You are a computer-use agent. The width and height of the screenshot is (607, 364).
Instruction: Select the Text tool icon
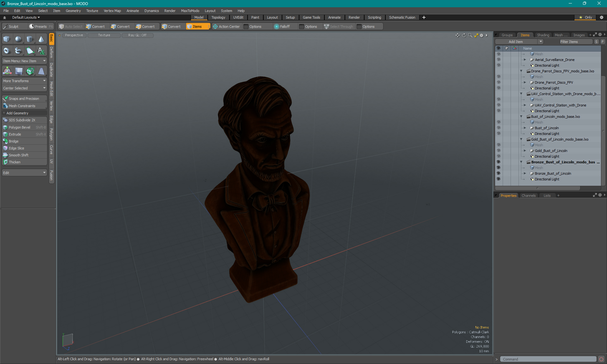click(x=41, y=51)
